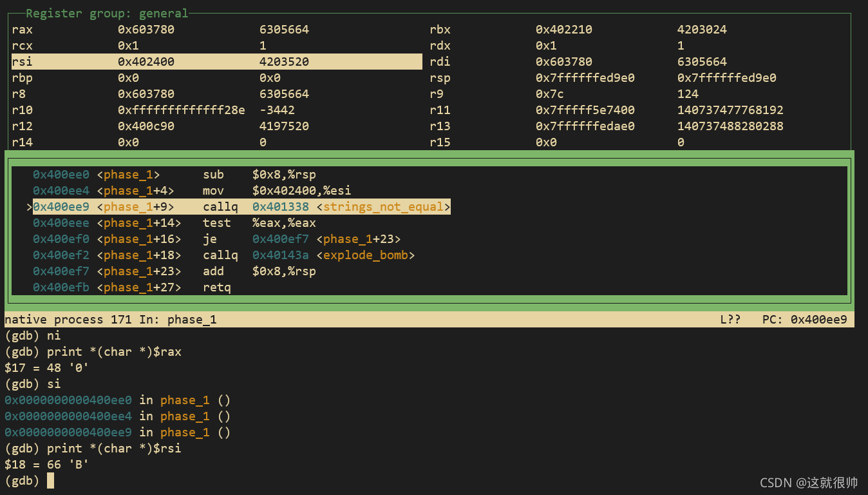Click the 'retq' instruction
This screenshot has height=495, width=868.
(217, 287)
